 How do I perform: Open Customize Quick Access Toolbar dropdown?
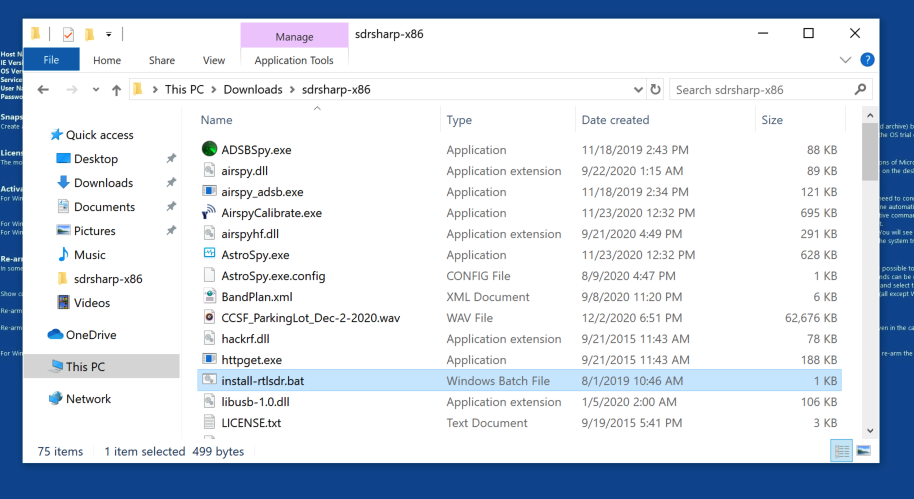tap(108, 34)
